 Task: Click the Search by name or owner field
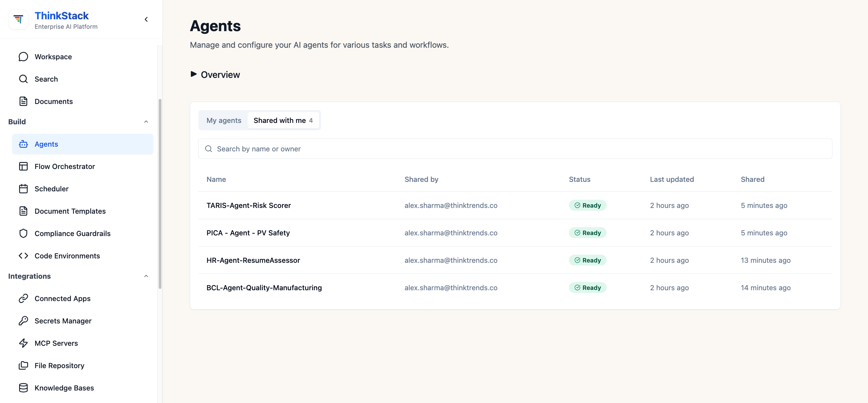pos(515,149)
